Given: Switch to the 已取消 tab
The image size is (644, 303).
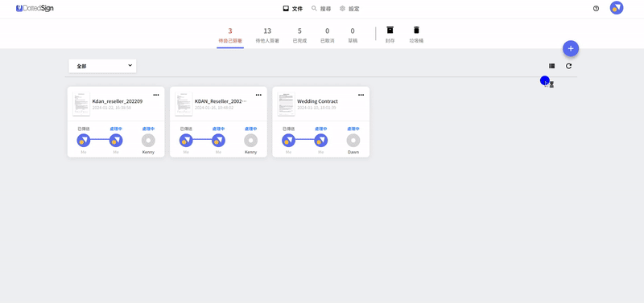Looking at the screenshot, I should [327, 35].
